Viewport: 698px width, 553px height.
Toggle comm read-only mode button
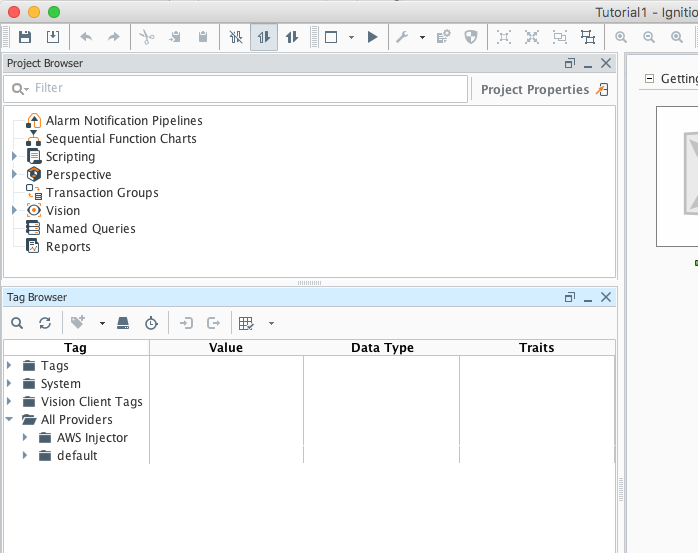264,37
